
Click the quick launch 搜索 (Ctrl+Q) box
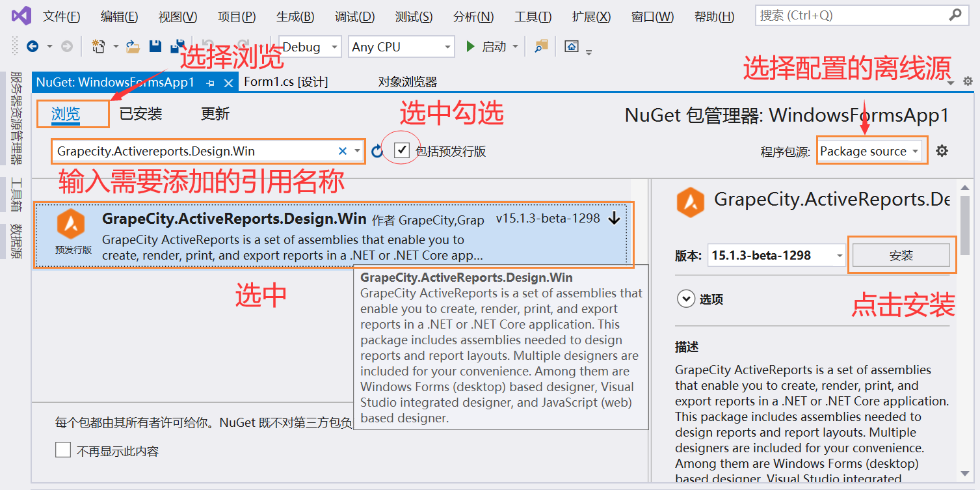(x=860, y=15)
